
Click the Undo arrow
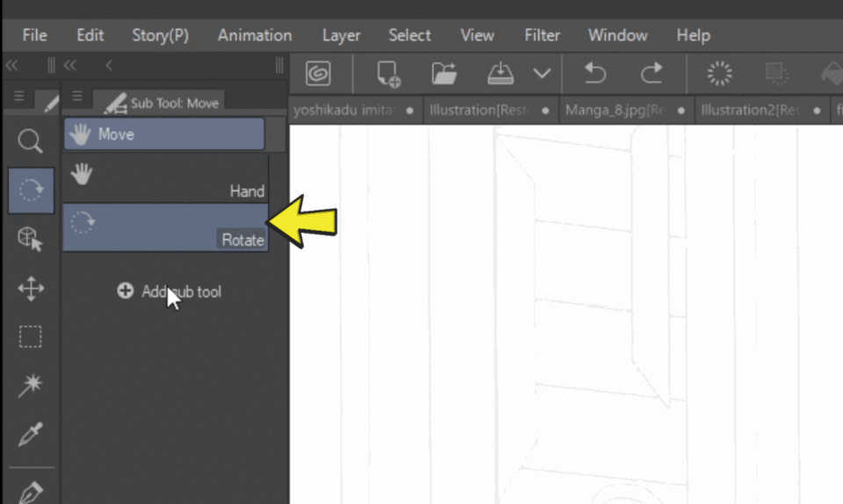[595, 73]
